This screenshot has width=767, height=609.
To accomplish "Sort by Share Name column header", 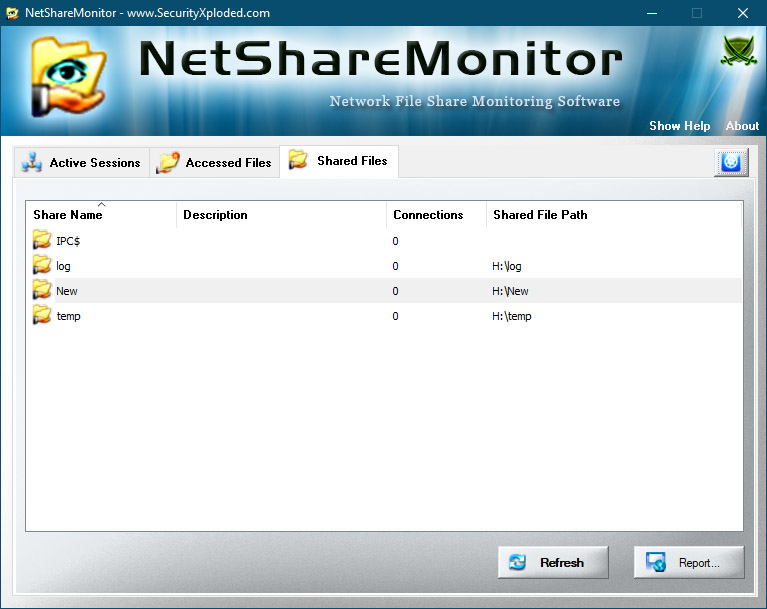I will tap(101, 214).
